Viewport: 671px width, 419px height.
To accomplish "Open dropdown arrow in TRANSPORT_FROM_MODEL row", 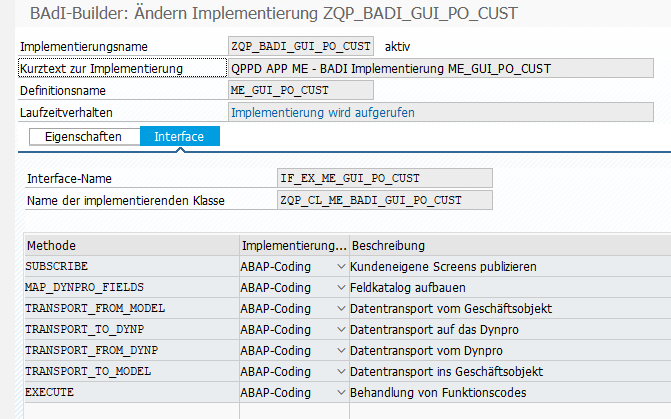I will tap(343, 309).
